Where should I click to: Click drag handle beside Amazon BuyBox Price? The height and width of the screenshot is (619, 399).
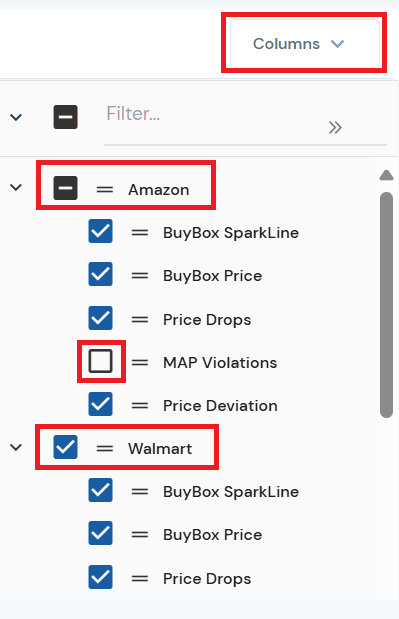point(140,276)
